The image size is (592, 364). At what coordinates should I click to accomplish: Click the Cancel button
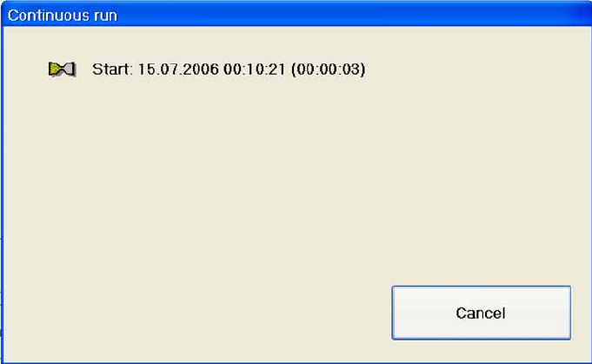(481, 313)
